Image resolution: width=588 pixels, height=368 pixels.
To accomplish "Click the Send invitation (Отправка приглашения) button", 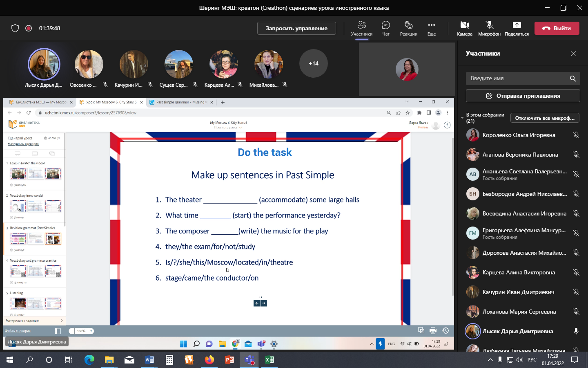I will tap(523, 96).
